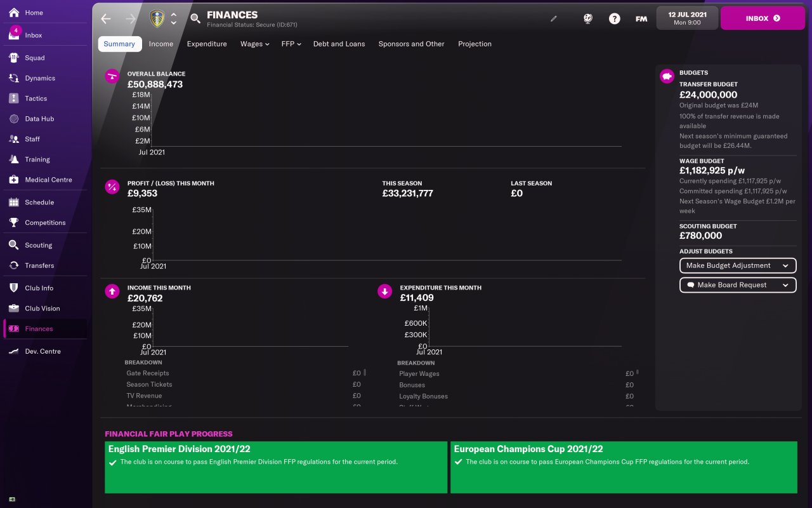This screenshot has height=508, width=812.
Task: Select the Data Hub icon
Action: pyautogui.click(x=14, y=119)
